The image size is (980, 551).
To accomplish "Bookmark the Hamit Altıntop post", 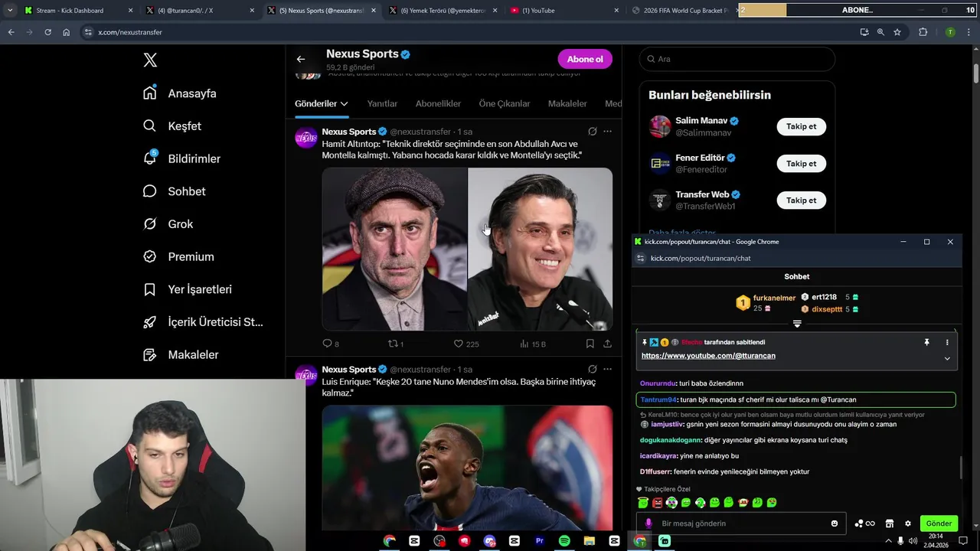I will 590,344.
